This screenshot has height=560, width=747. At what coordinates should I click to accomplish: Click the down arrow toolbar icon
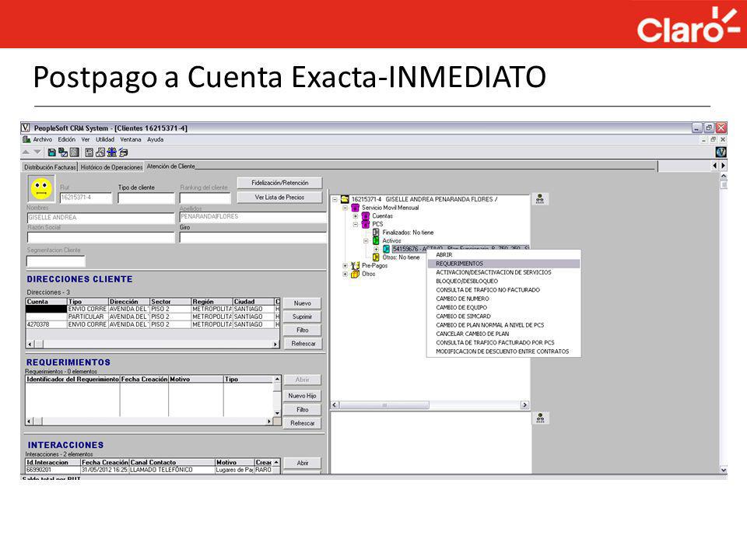point(37,152)
